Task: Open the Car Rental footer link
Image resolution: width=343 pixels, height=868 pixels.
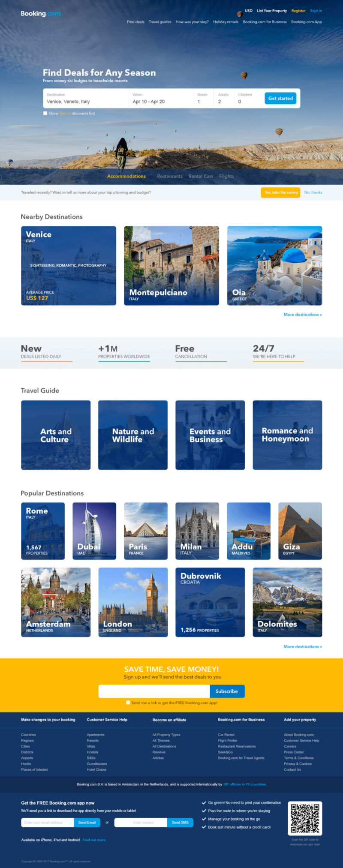Action: click(x=226, y=735)
